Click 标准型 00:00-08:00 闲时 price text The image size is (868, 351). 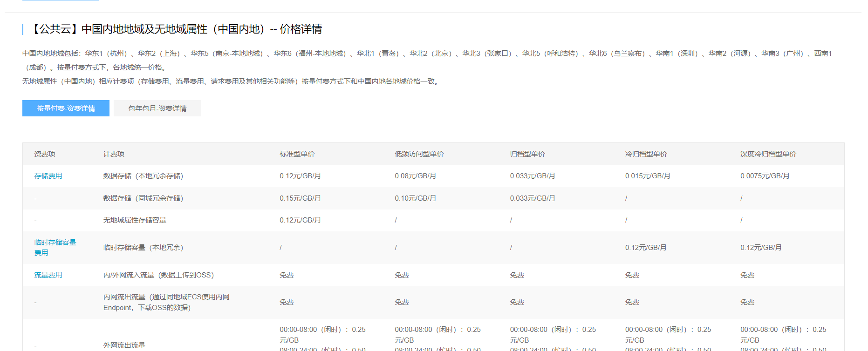coord(322,335)
